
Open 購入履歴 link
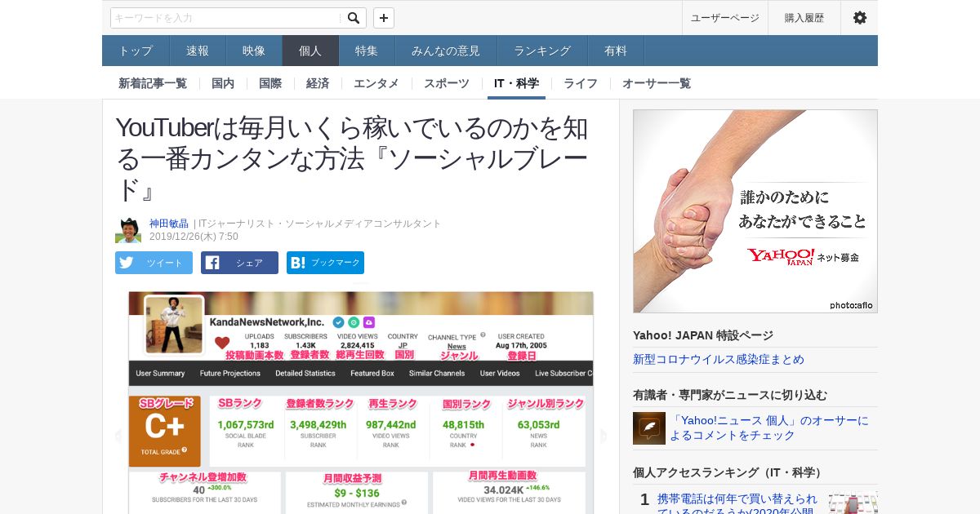tap(804, 18)
